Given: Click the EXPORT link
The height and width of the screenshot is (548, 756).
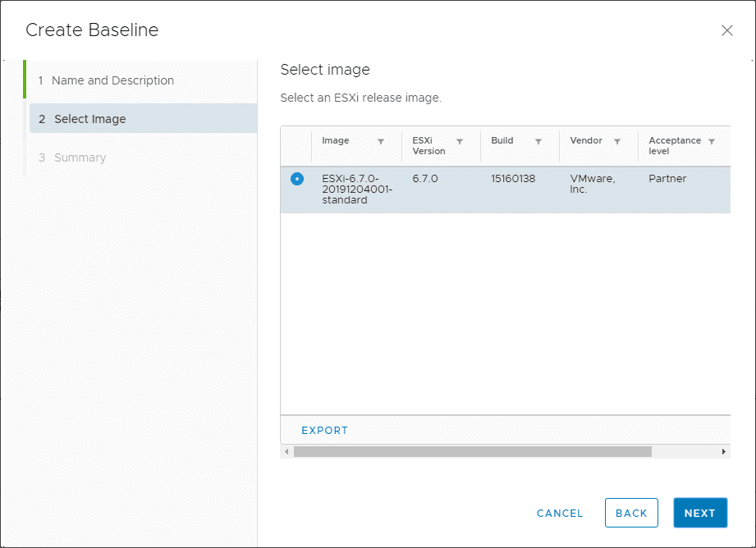Looking at the screenshot, I should tap(324, 430).
